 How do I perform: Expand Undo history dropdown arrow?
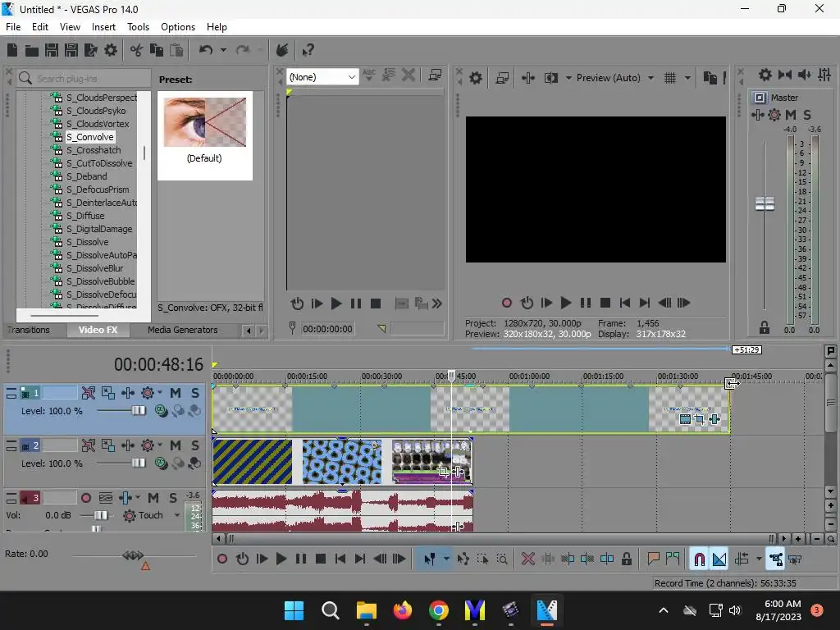(223, 50)
